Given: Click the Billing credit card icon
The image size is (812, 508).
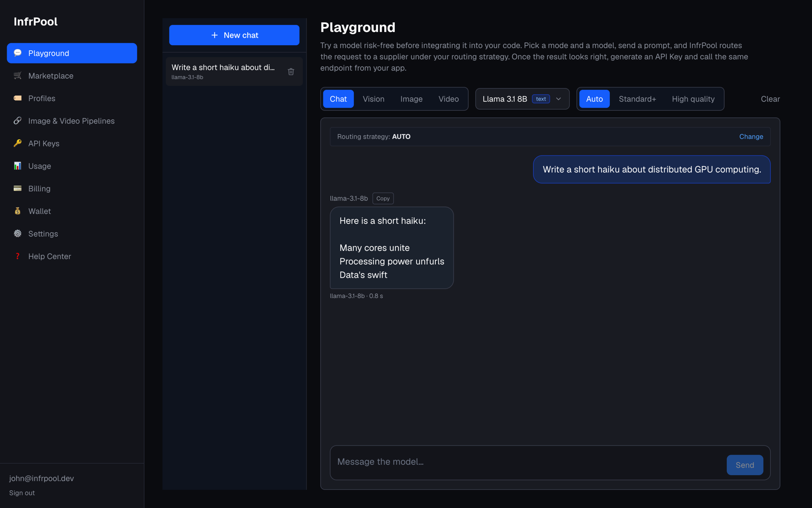Looking at the screenshot, I should (18, 188).
